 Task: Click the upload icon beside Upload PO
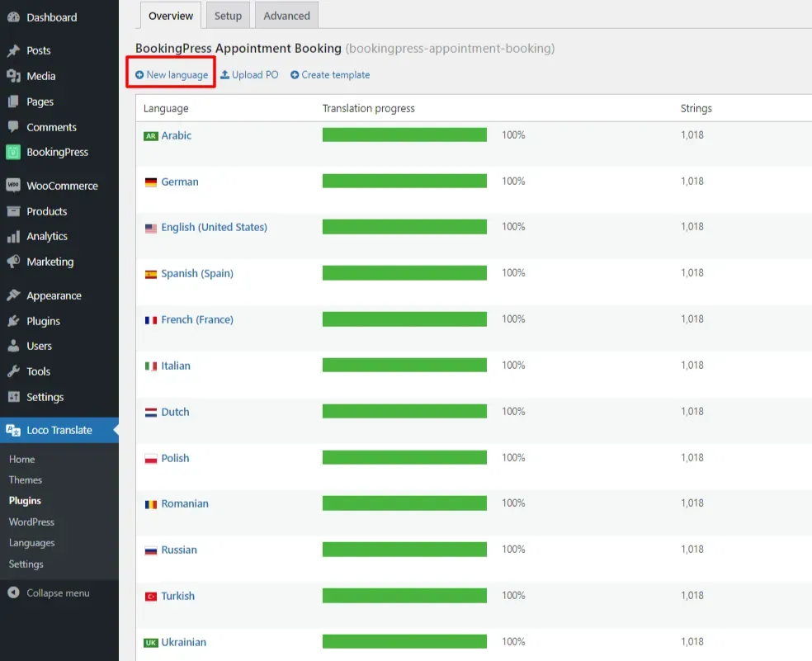(x=224, y=74)
